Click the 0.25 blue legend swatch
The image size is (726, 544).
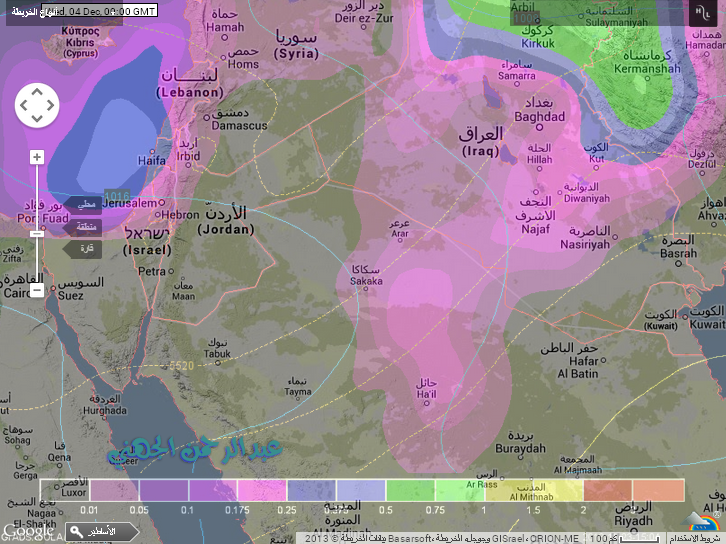[x=311, y=490]
